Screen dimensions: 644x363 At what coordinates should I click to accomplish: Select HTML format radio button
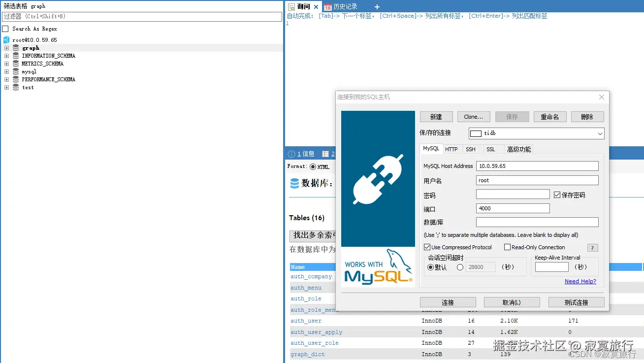click(313, 167)
